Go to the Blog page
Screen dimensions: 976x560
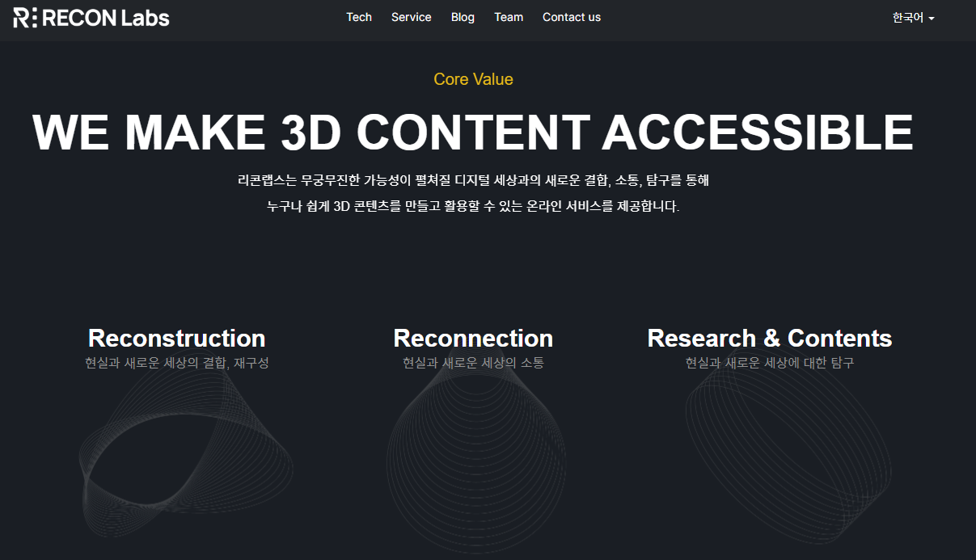coord(463,17)
